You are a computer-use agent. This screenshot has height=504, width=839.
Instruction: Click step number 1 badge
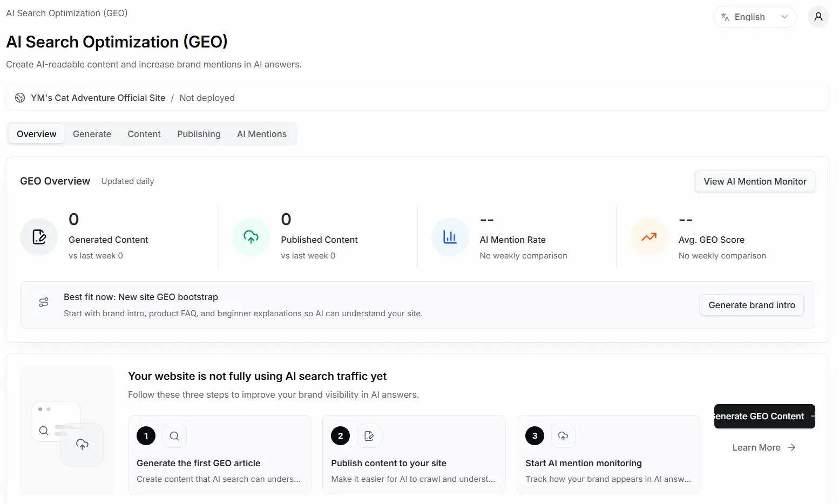[x=146, y=436]
